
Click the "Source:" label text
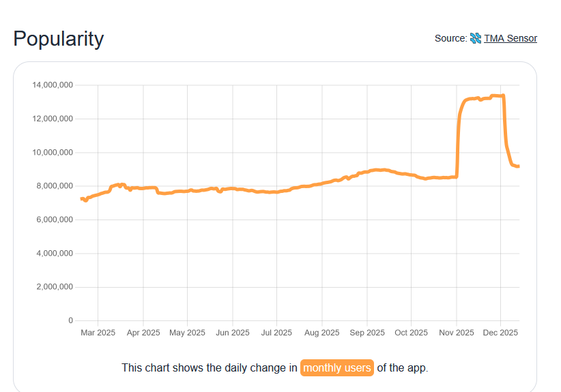pyautogui.click(x=450, y=38)
